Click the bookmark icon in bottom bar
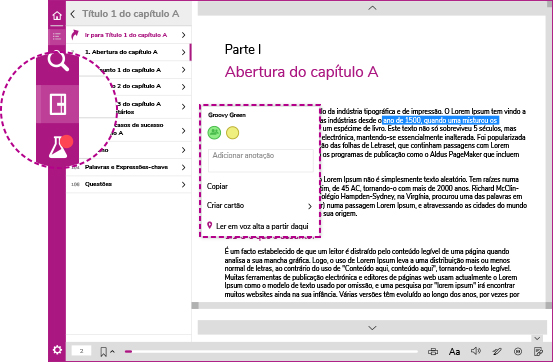This screenshot has height=362, width=553. 103,351
